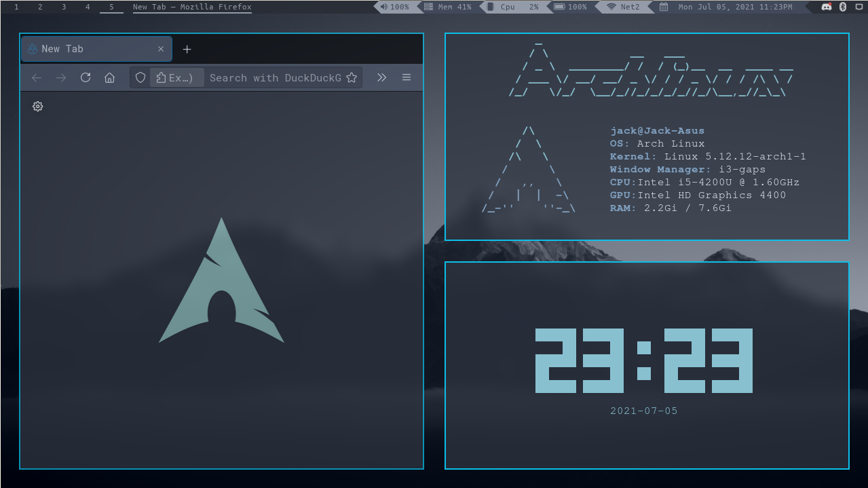
Task: Open the Firefox New Tab page settings gear
Action: [38, 107]
